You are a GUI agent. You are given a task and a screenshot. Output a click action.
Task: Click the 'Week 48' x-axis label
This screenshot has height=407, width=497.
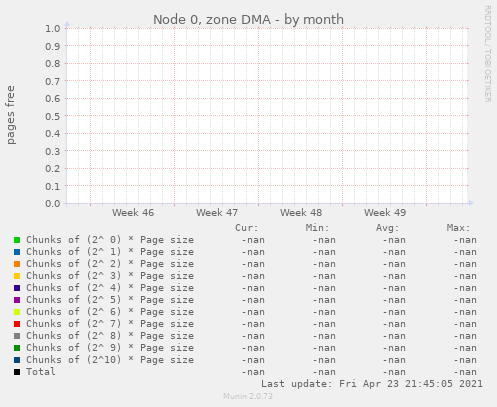(301, 213)
